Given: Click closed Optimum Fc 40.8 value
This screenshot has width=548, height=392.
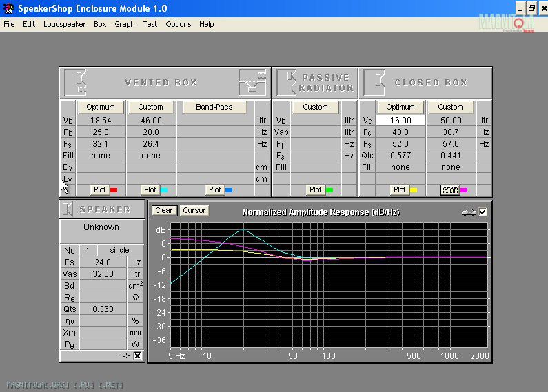Looking at the screenshot, I should tap(400, 132).
